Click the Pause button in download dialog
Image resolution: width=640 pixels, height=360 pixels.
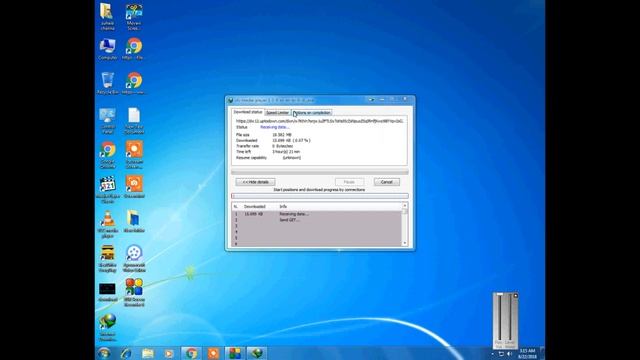(x=349, y=182)
